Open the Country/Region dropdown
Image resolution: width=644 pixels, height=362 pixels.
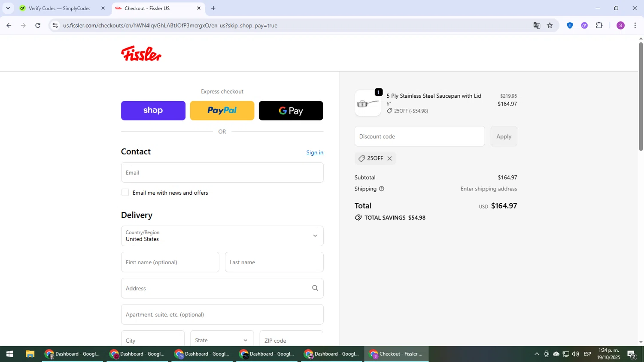click(222, 236)
